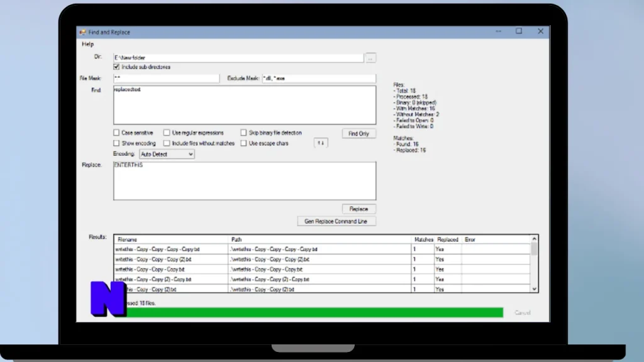
Task: Close the Find and Replace window
Action: point(540,31)
